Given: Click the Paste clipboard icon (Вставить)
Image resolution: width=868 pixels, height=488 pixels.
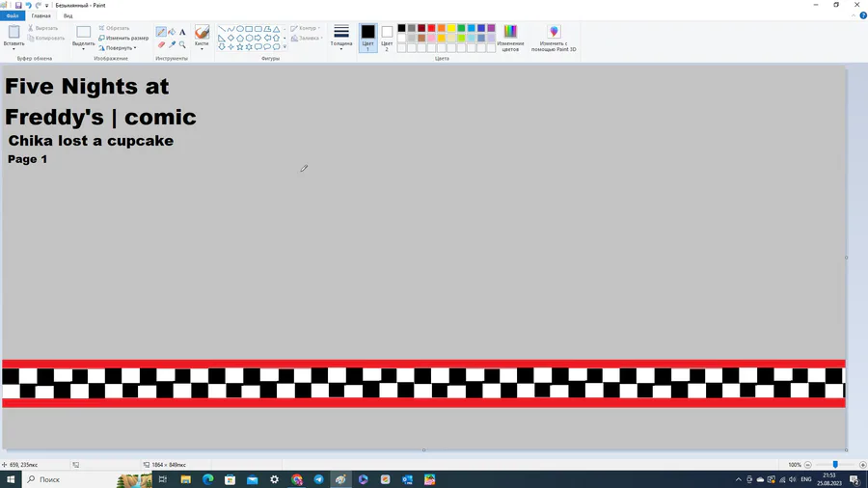Looking at the screenshot, I should tap(14, 32).
